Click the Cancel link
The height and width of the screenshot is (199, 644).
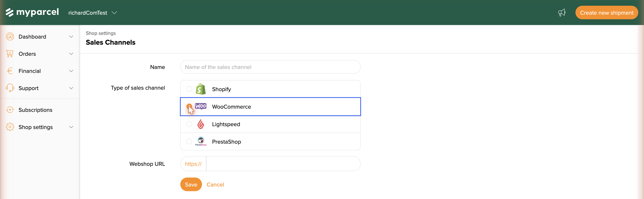[215, 185]
